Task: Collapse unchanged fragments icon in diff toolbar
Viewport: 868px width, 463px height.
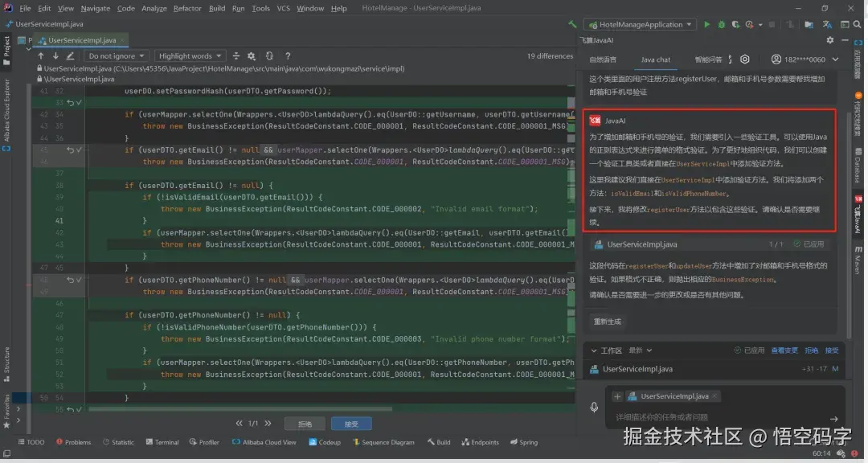Action: (236, 56)
